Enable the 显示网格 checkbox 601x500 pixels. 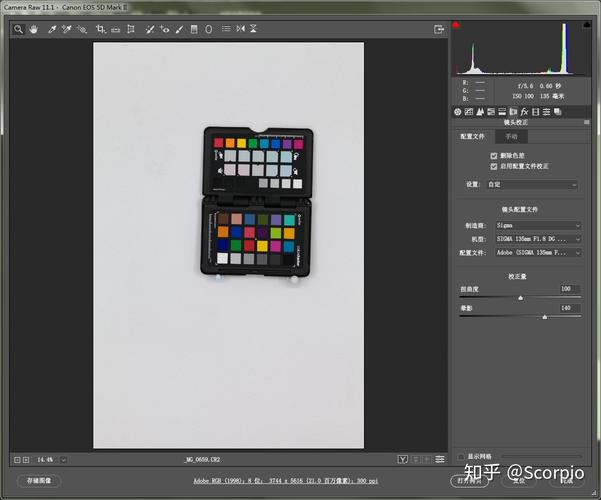tap(461, 457)
